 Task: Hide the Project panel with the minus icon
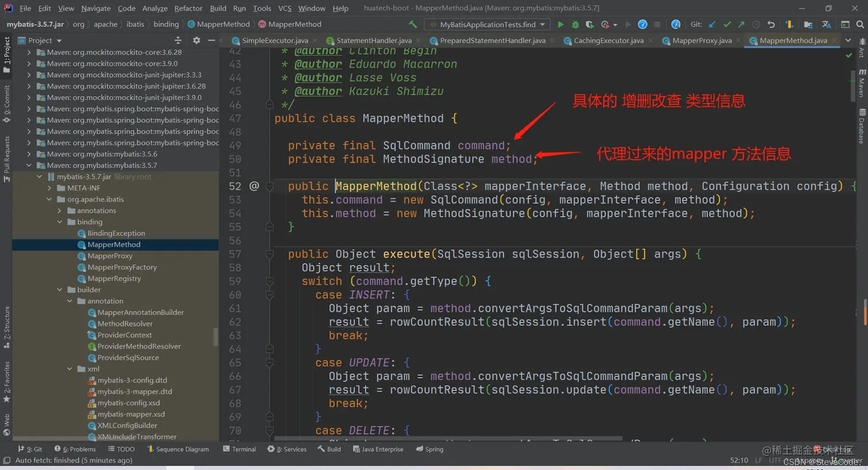click(211, 40)
